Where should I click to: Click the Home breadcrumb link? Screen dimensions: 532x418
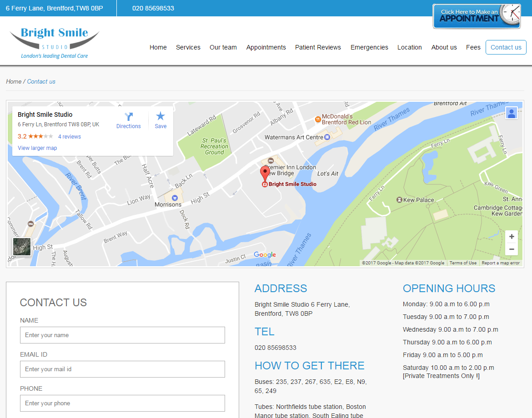click(x=14, y=82)
